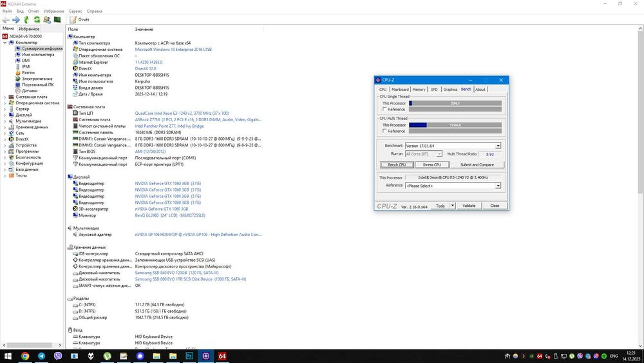This screenshot has width=644, height=363.
Task: Open the Справка menu
Action: pyautogui.click(x=95, y=11)
